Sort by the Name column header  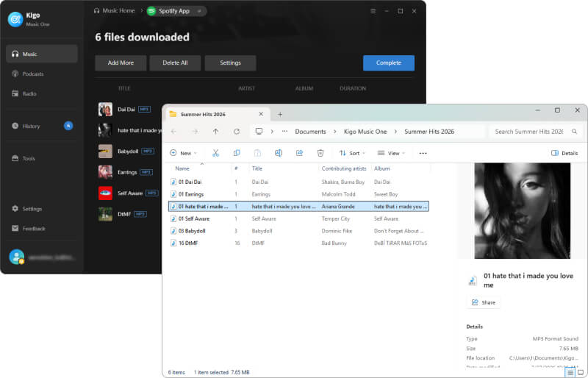[x=182, y=168]
